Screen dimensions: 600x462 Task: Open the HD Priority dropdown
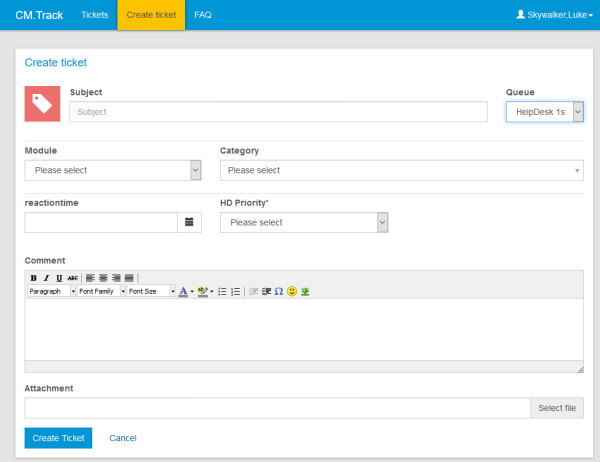[x=304, y=222]
